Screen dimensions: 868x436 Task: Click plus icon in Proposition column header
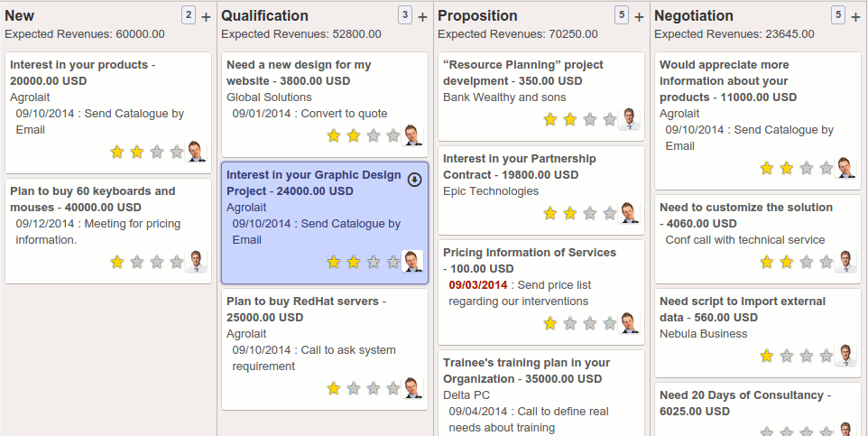639,16
